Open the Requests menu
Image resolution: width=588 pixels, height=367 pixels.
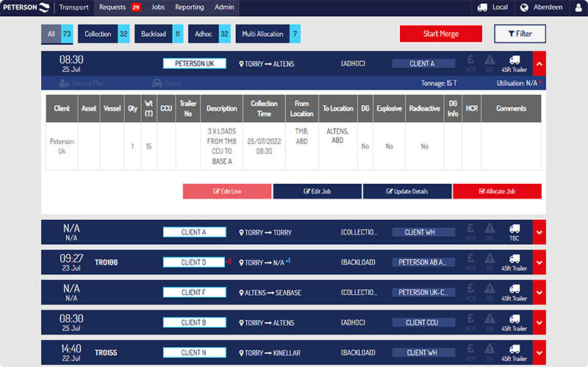(x=112, y=7)
